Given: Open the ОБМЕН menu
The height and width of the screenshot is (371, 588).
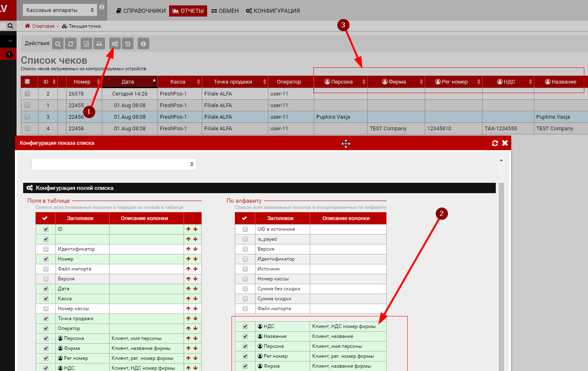Looking at the screenshot, I should 225,11.
